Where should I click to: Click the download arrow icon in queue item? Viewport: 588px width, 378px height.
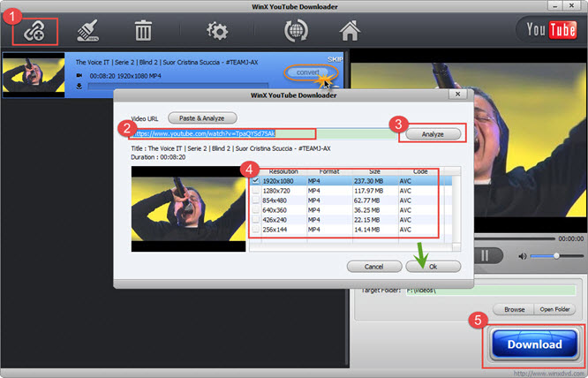click(79, 87)
